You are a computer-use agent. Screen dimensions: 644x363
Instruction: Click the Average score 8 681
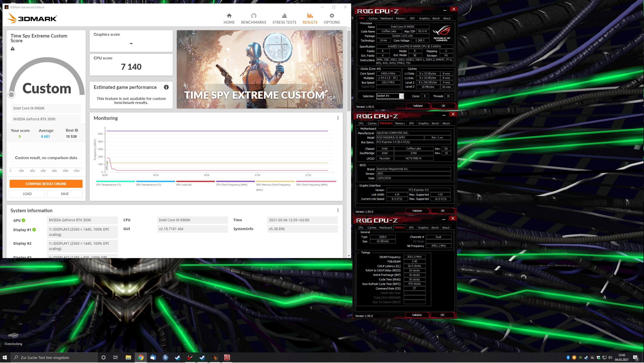pos(45,136)
